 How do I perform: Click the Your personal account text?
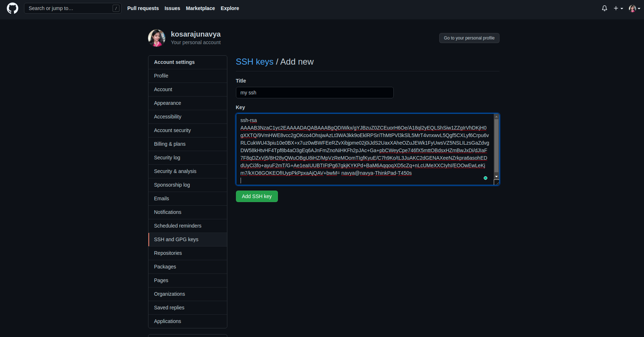[196, 42]
